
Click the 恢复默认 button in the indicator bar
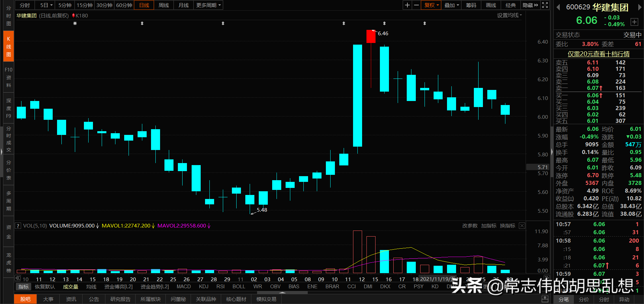coord(45,287)
